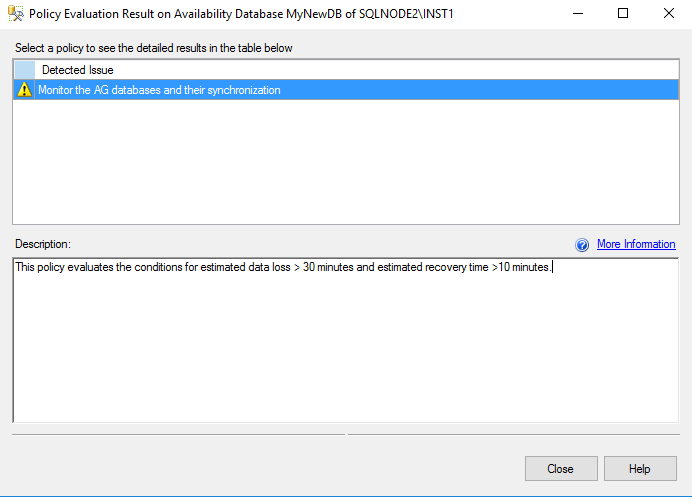Click the yellow warning icon in the policy row

25,90
